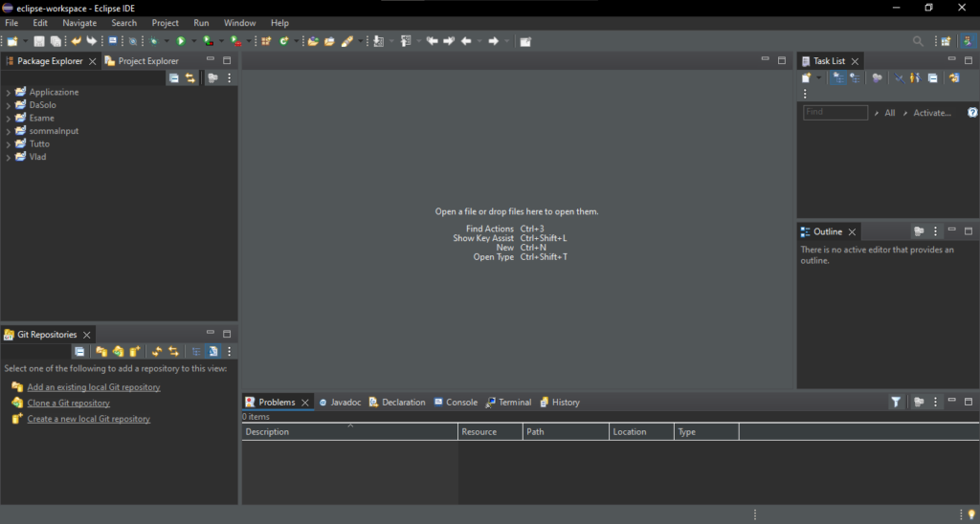This screenshot has width=980, height=524.
Task: Toggle Scheduled presentation in Task List
Action: [855, 78]
